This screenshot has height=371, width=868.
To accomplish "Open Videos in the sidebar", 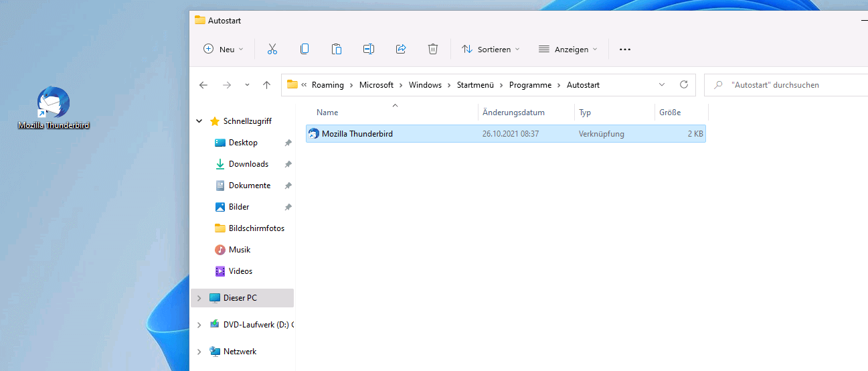I will coord(240,271).
